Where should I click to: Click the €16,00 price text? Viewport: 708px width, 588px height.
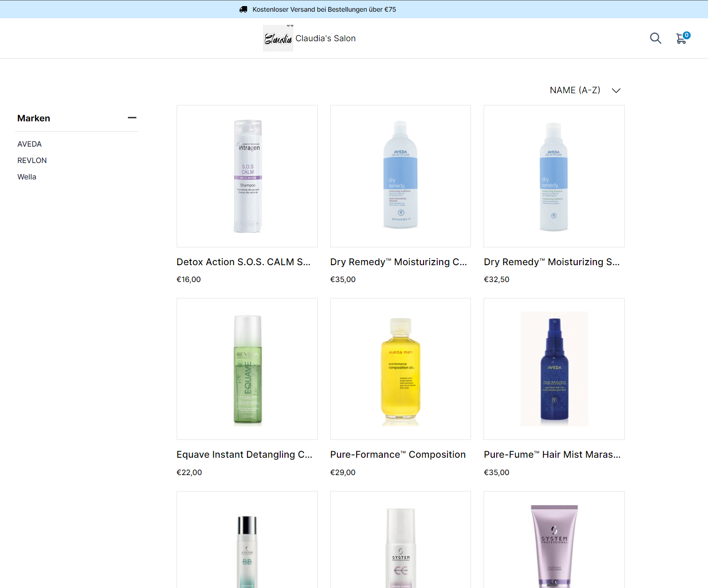coord(188,279)
